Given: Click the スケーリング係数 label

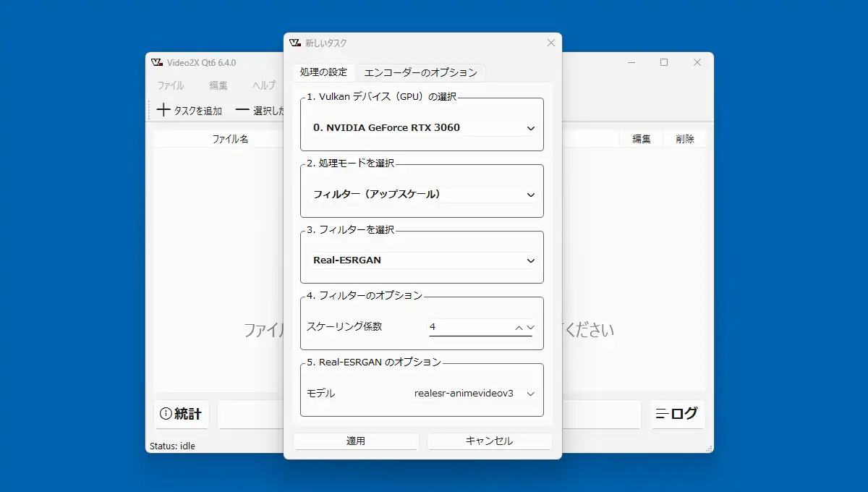Looking at the screenshot, I should 344,327.
